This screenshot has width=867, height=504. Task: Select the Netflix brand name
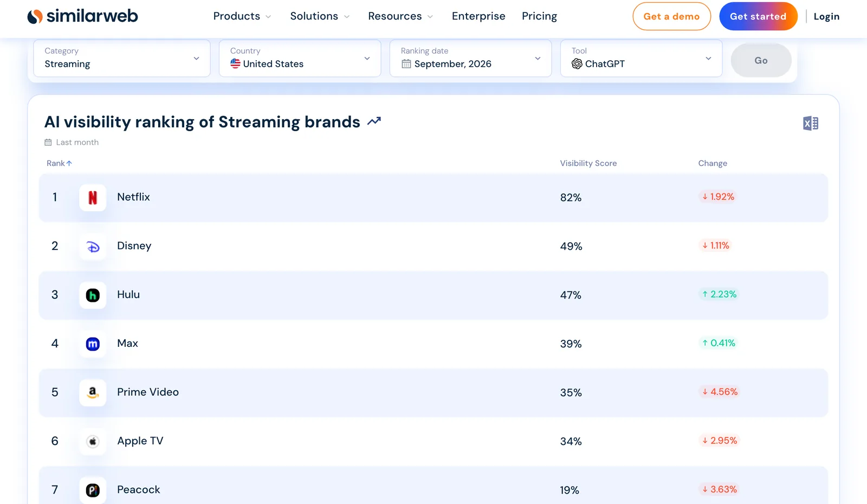tap(133, 197)
